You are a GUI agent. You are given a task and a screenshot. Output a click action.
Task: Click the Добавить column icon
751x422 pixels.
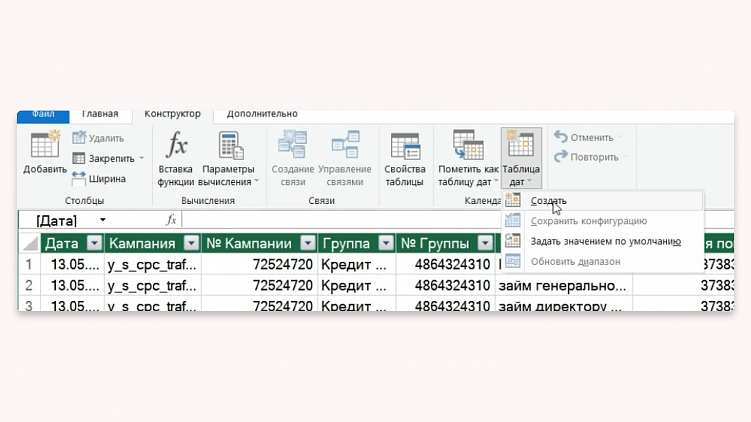click(45, 144)
